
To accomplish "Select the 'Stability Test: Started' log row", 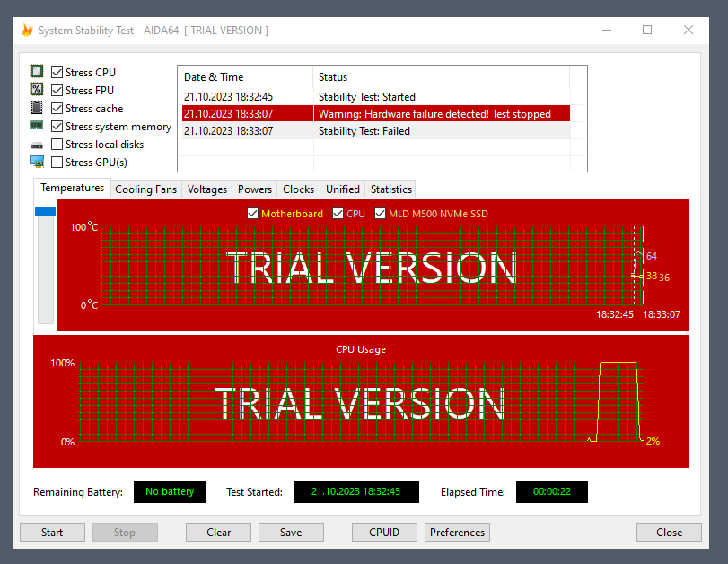I will [376, 97].
